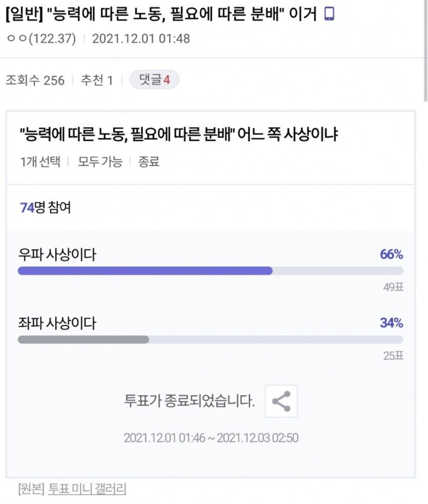Click the share icon below the poll
428x504 pixels.
281,401
